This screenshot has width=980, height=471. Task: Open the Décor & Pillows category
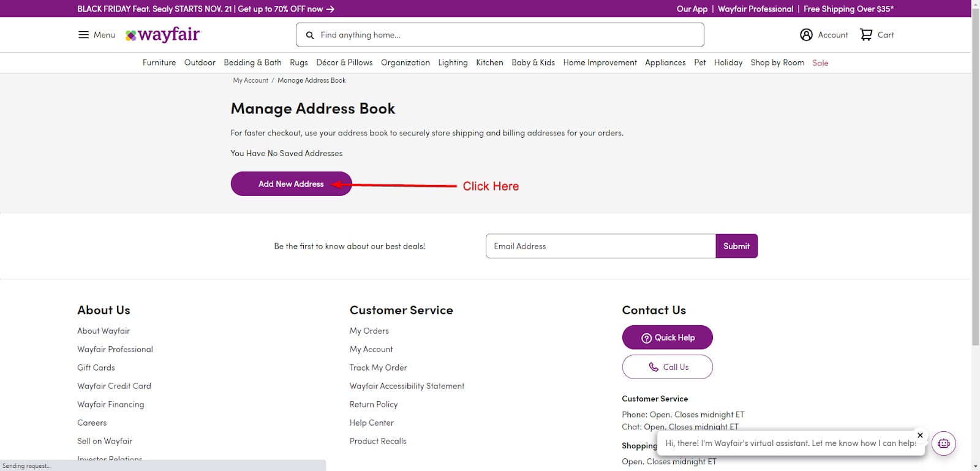[344, 62]
